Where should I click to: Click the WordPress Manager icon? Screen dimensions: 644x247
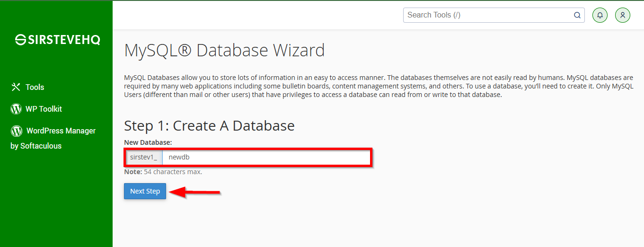pos(17,131)
